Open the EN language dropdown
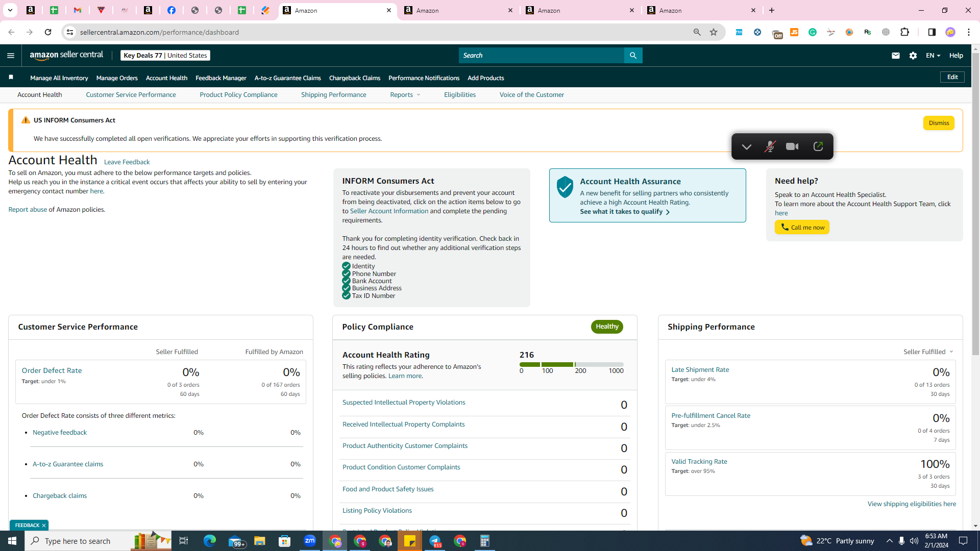This screenshot has width=980, height=551. click(x=933, y=56)
